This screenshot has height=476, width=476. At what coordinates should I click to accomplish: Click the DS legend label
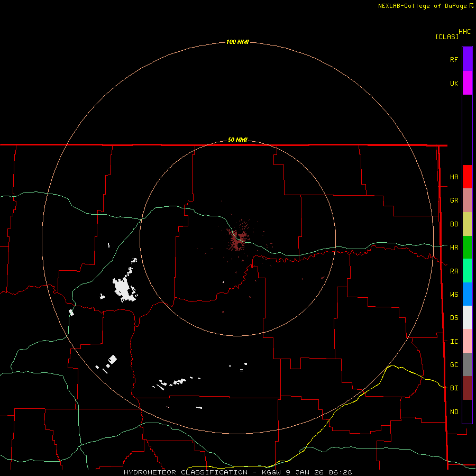454,318
